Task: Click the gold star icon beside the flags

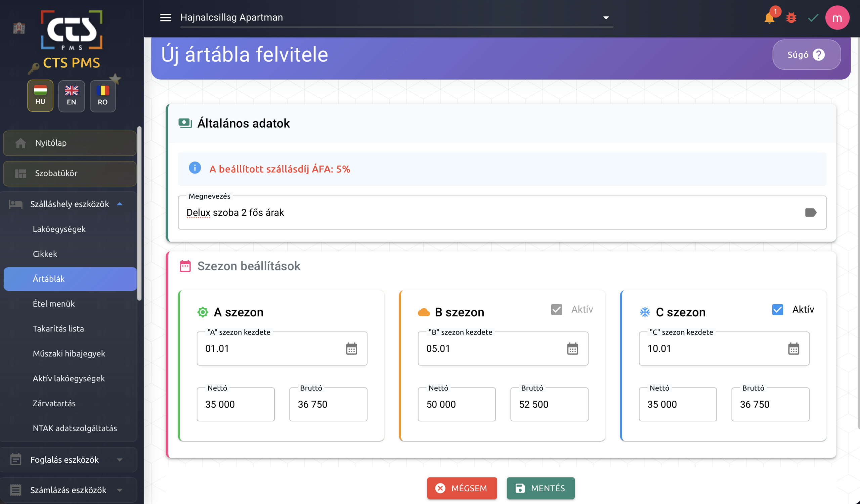Action: (115, 79)
